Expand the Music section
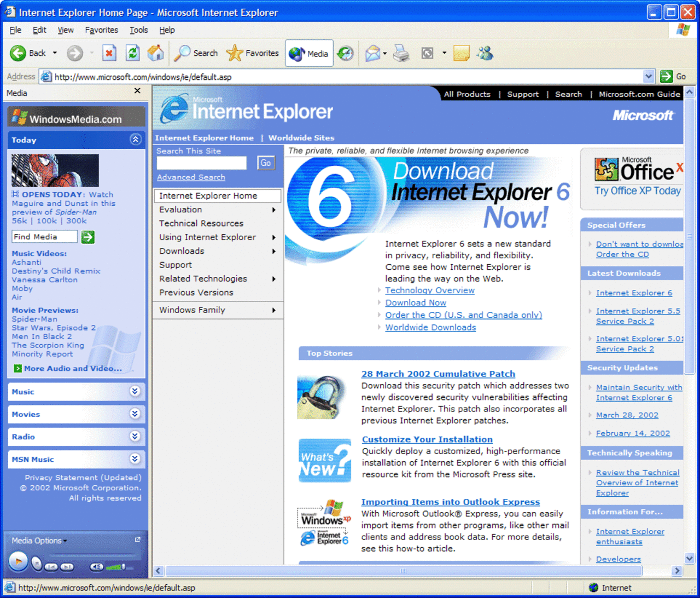 coord(135,391)
